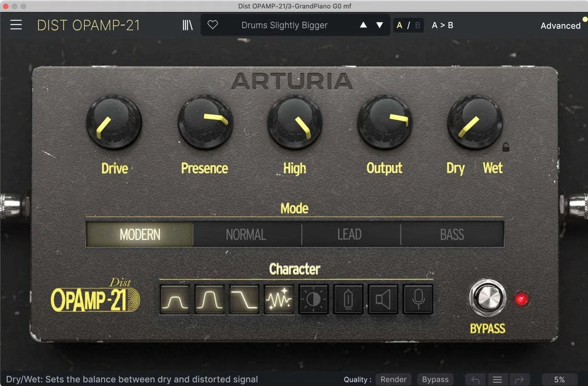Click the brightness contrast character icon

tap(314, 299)
